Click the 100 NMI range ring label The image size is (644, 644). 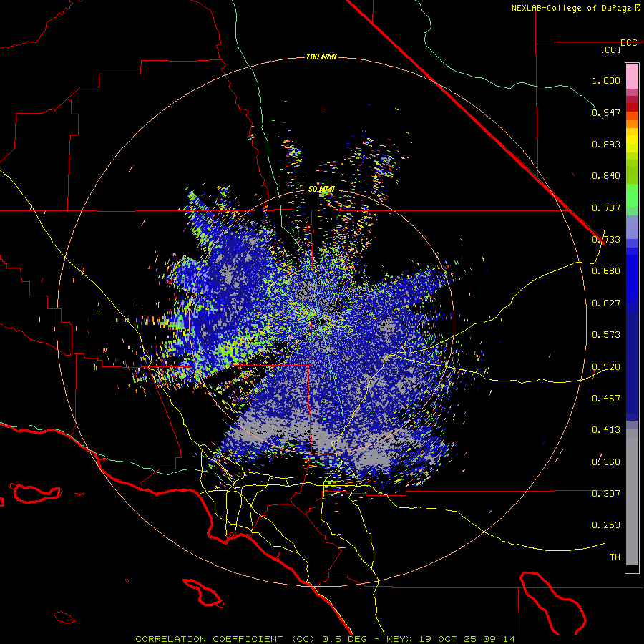[x=321, y=57]
